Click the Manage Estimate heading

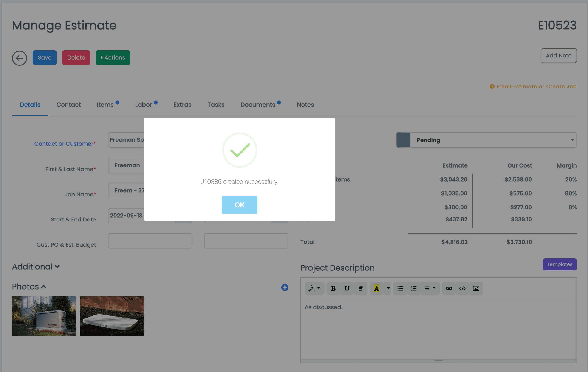64,26
